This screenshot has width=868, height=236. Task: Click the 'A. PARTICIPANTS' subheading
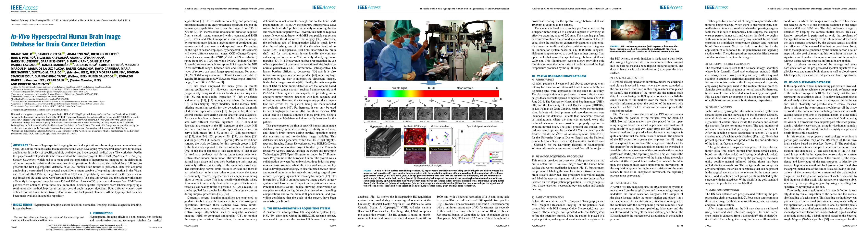click(x=543, y=80)
